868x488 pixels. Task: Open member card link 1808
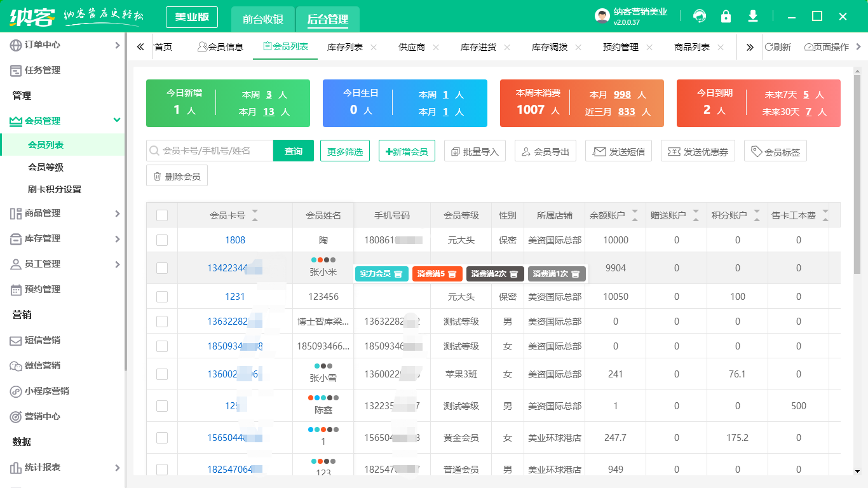[234, 240]
